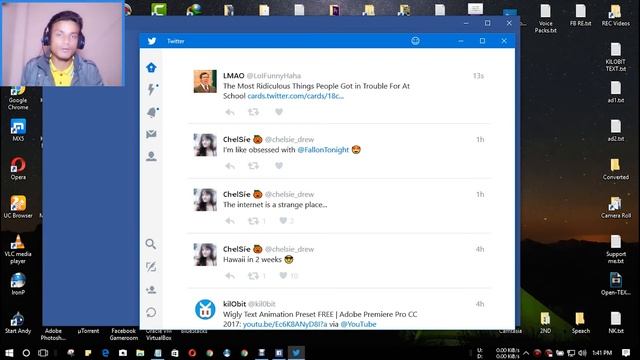The height and width of the screenshot is (360, 640).
Task: Refresh the timeline with the circular arrow icon
Action: tap(151, 312)
